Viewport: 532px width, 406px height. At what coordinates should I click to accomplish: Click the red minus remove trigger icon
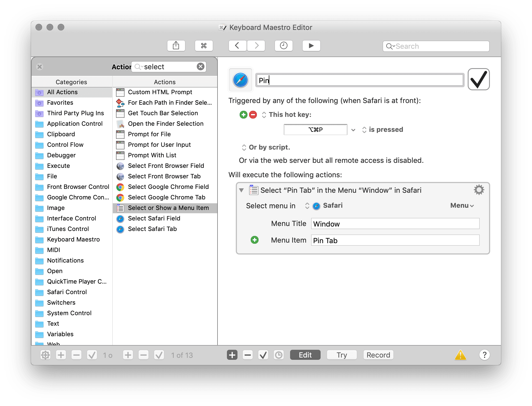pyautogui.click(x=253, y=115)
